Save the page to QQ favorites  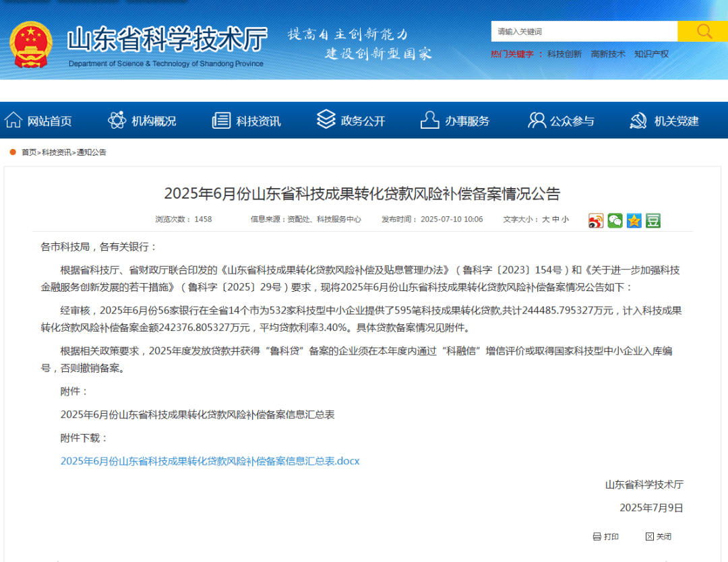(x=634, y=220)
